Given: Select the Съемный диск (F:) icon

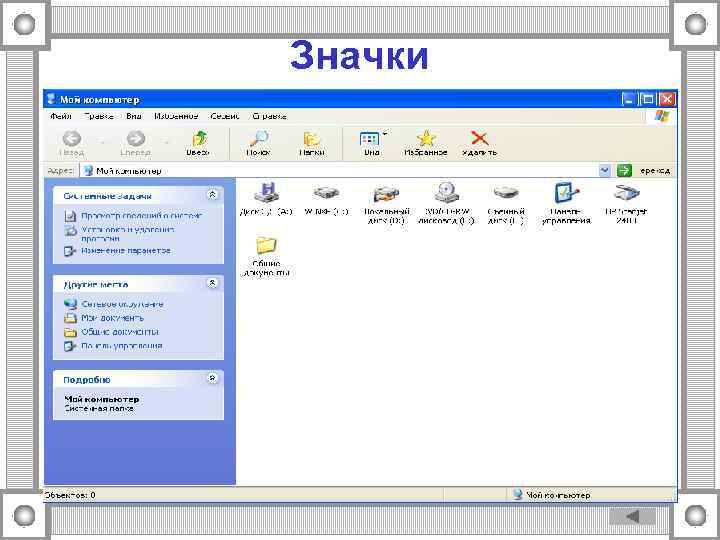Looking at the screenshot, I should click(506, 203).
